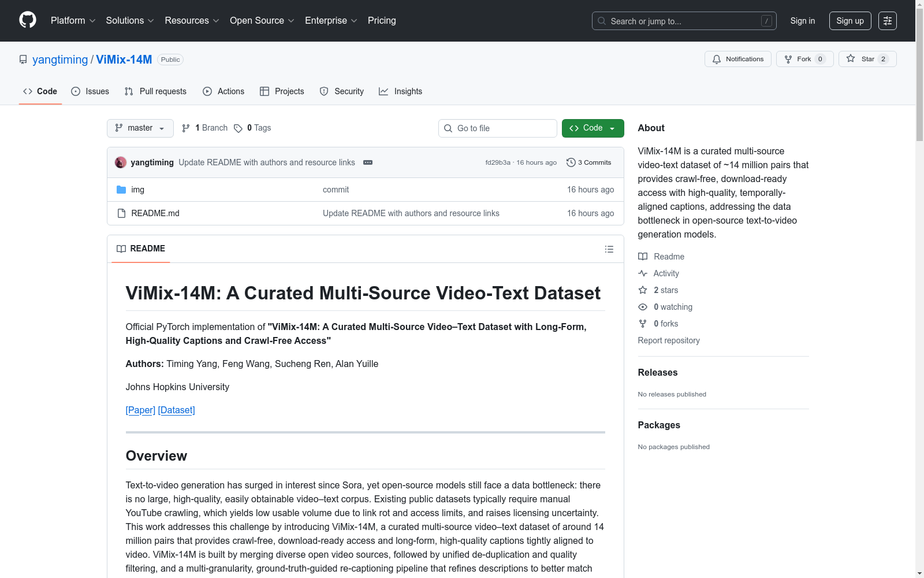Click the Star count badge
The width and height of the screenshot is (924, 578).
click(883, 59)
